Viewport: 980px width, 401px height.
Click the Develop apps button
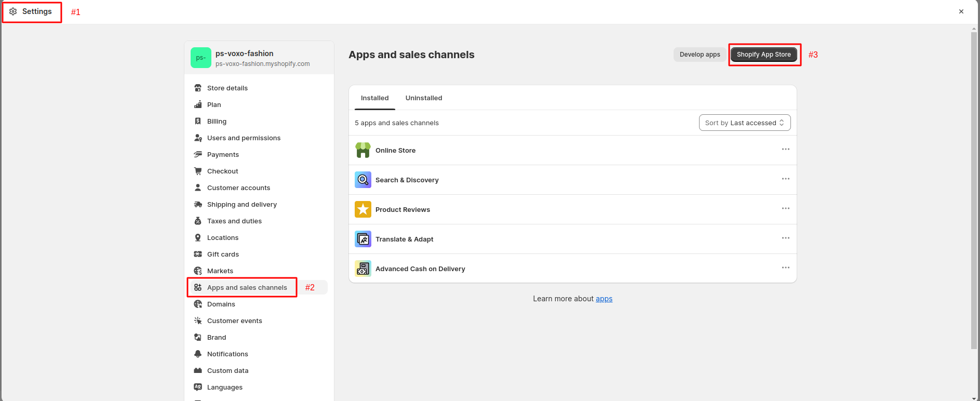[700, 55]
